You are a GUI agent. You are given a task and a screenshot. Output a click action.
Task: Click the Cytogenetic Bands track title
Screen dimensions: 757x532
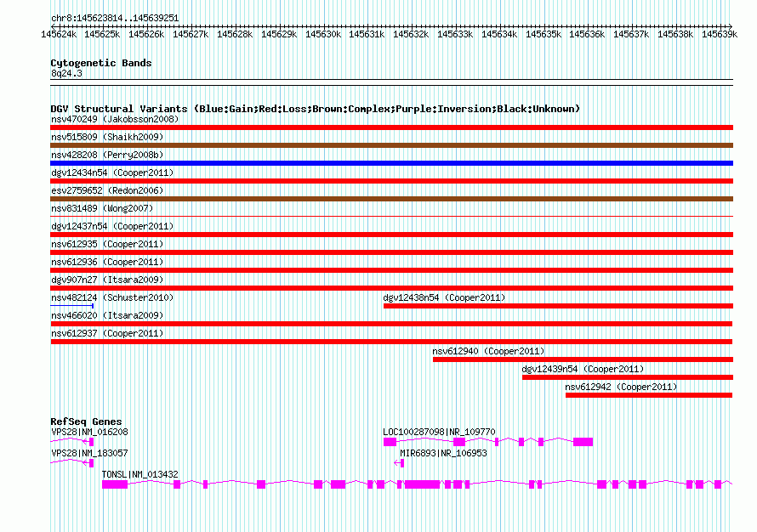pos(101,63)
